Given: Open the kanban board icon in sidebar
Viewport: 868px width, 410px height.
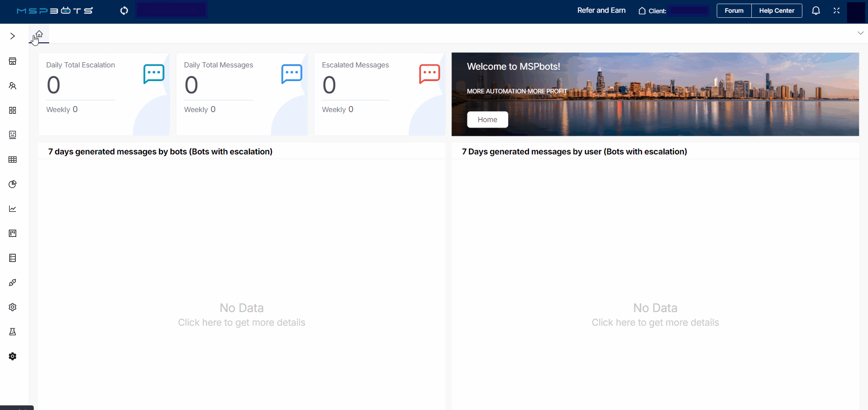Looking at the screenshot, I should point(13,233).
